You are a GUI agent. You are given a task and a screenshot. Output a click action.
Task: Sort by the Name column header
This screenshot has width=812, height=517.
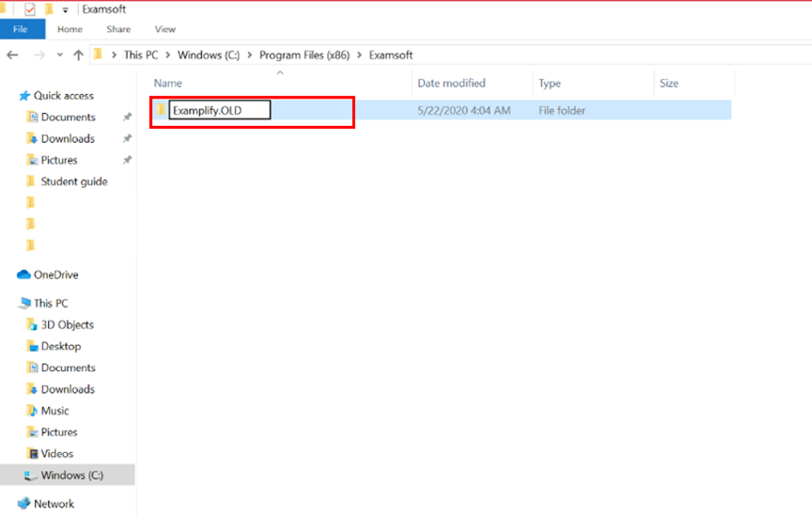(x=168, y=83)
